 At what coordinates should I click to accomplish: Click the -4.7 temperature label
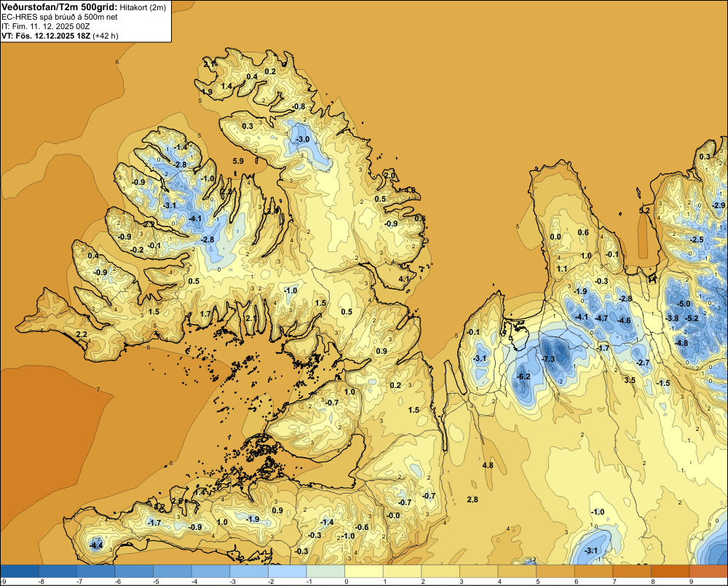click(601, 318)
